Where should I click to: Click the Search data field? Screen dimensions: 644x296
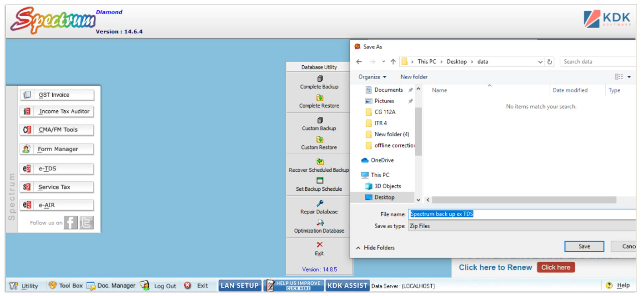pos(598,62)
